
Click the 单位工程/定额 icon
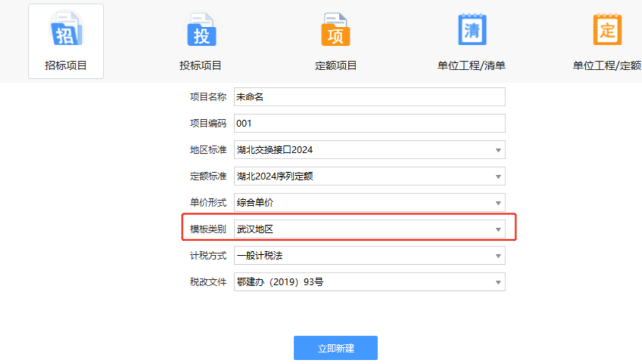(x=608, y=29)
